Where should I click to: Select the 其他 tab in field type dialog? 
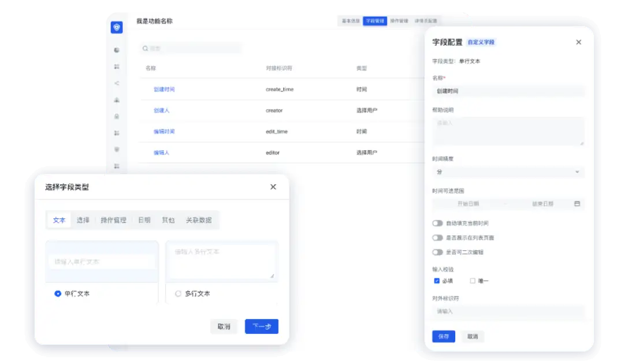point(168,220)
